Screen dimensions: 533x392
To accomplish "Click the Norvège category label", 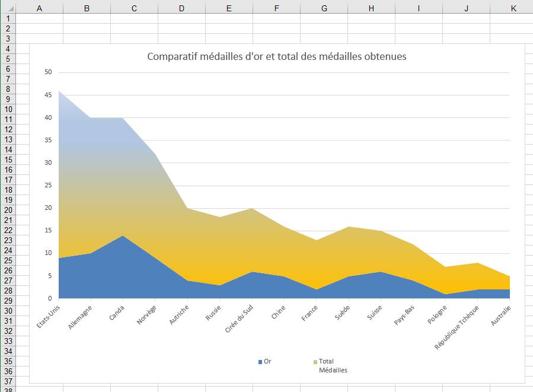I will pos(146,315).
